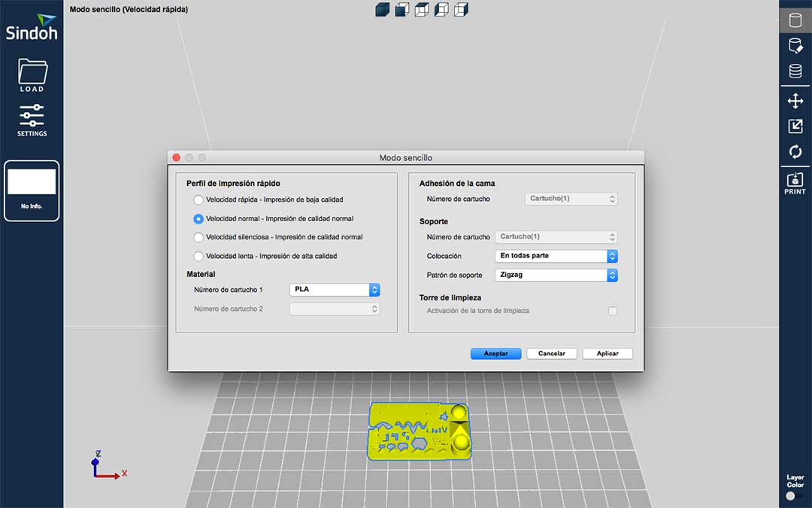Viewport: 812px width, 508px height.
Task: Select Velocidad lenta radio button
Action: 198,256
